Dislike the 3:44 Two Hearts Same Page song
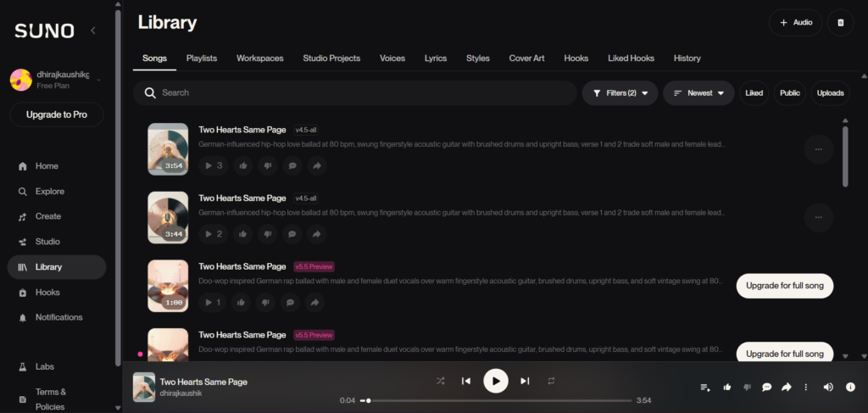 (x=267, y=234)
